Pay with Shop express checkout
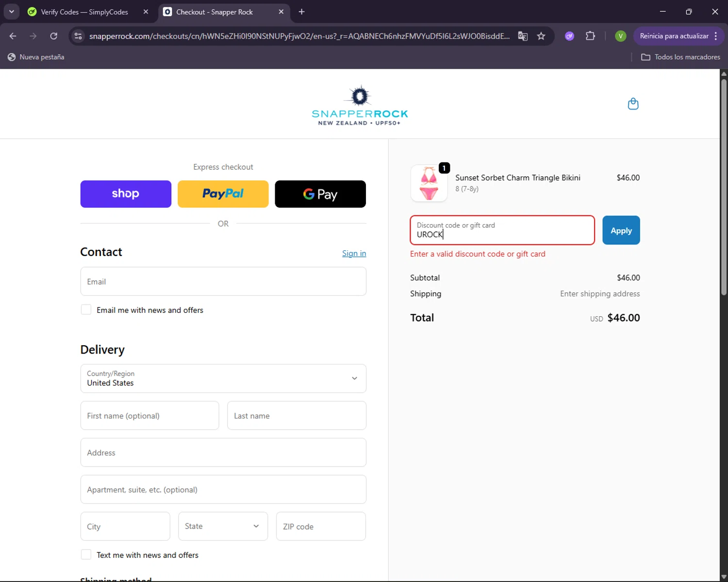The image size is (728, 582). click(126, 194)
